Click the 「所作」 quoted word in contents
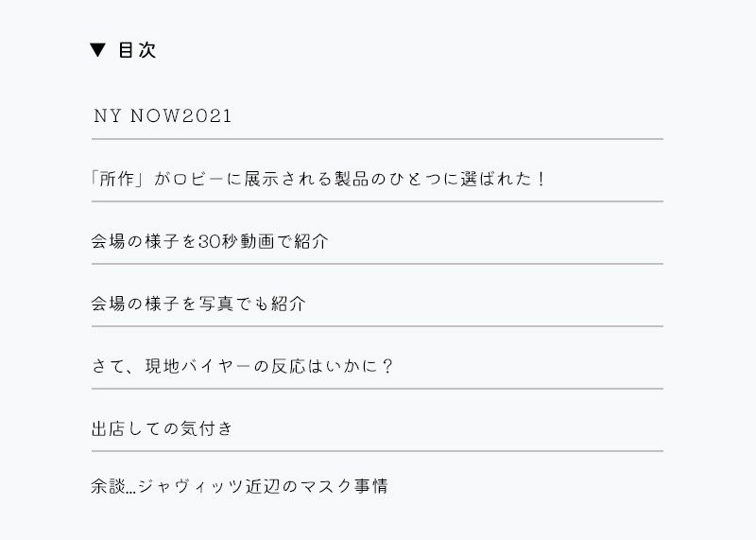This screenshot has height=540, width=756. (117, 179)
